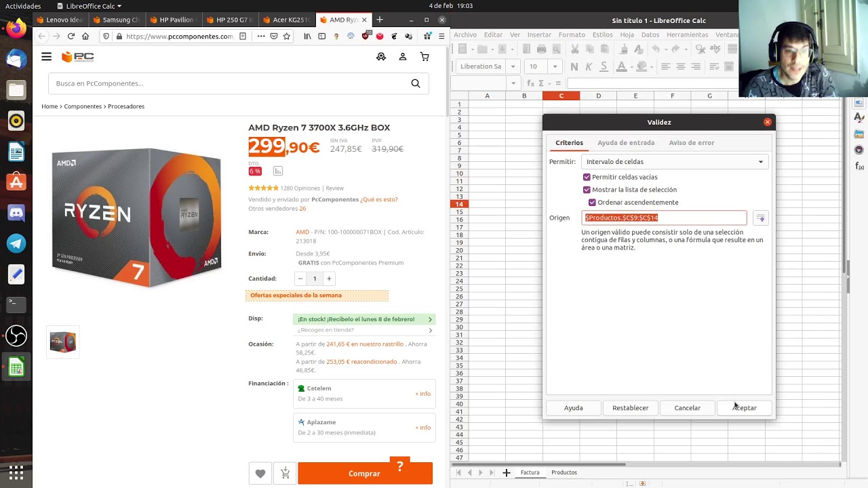The height and width of the screenshot is (488, 868).
Task: Switch to 'Ayuda de entrada' tab
Action: pos(626,143)
